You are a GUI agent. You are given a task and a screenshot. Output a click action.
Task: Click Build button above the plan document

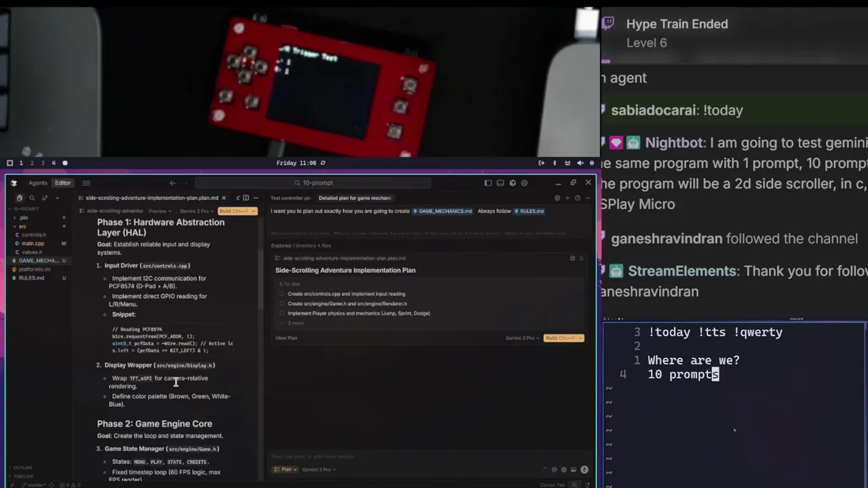click(x=237, y=211)
